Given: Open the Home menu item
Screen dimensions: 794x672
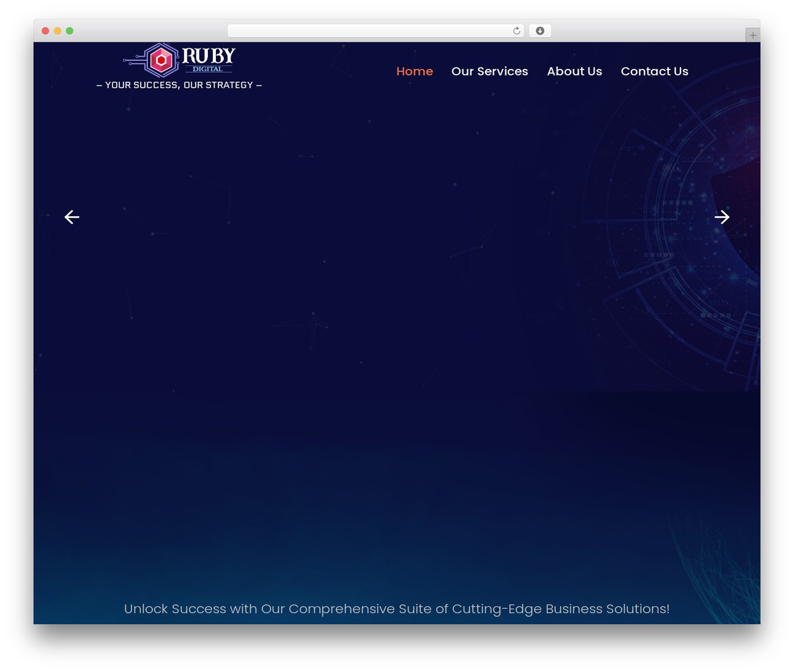Looking at the screenshot, I should pos(414,71).
